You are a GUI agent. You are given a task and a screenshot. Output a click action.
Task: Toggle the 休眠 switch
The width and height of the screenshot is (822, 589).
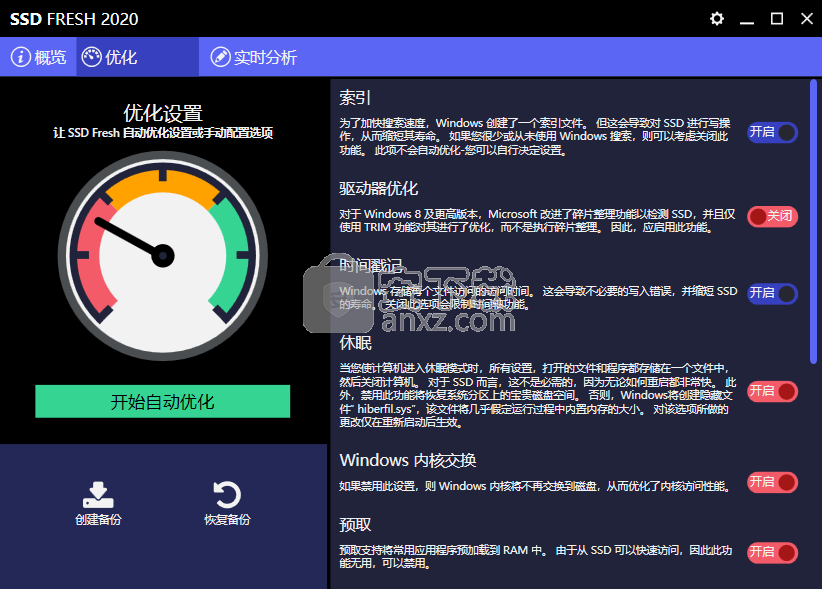tap(772, 391)
